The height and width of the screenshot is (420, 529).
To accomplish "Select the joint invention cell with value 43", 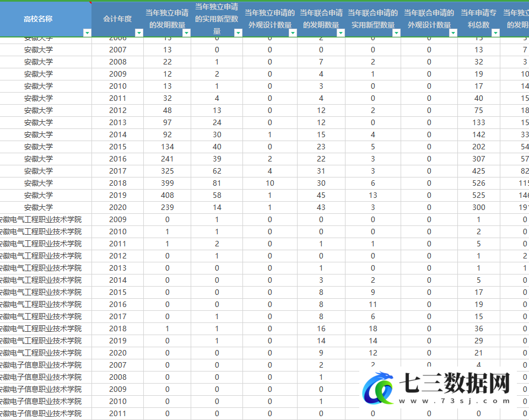I will 321,207.
